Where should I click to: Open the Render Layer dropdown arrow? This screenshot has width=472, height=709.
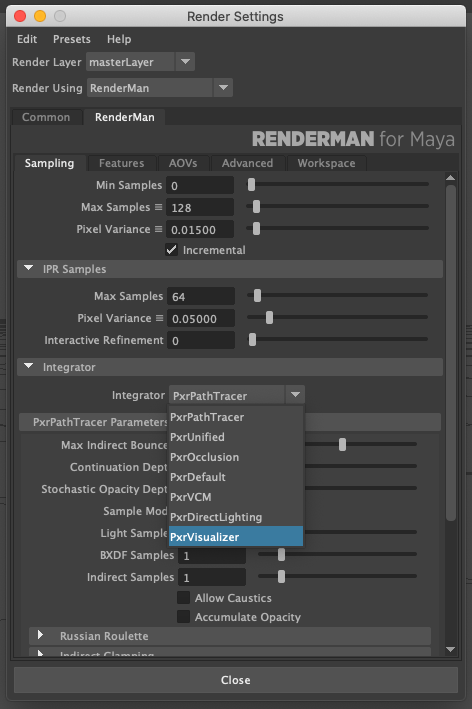click(185, 61)
